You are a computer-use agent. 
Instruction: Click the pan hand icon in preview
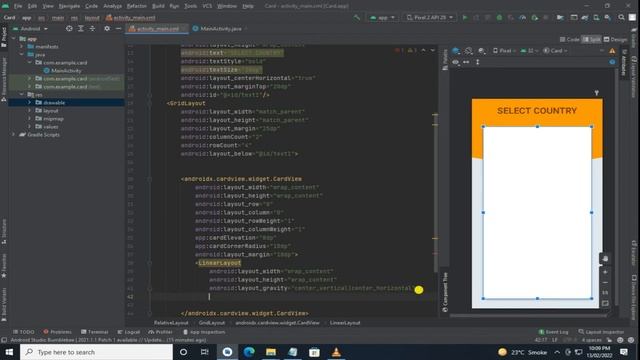click(x=605, y=259)
